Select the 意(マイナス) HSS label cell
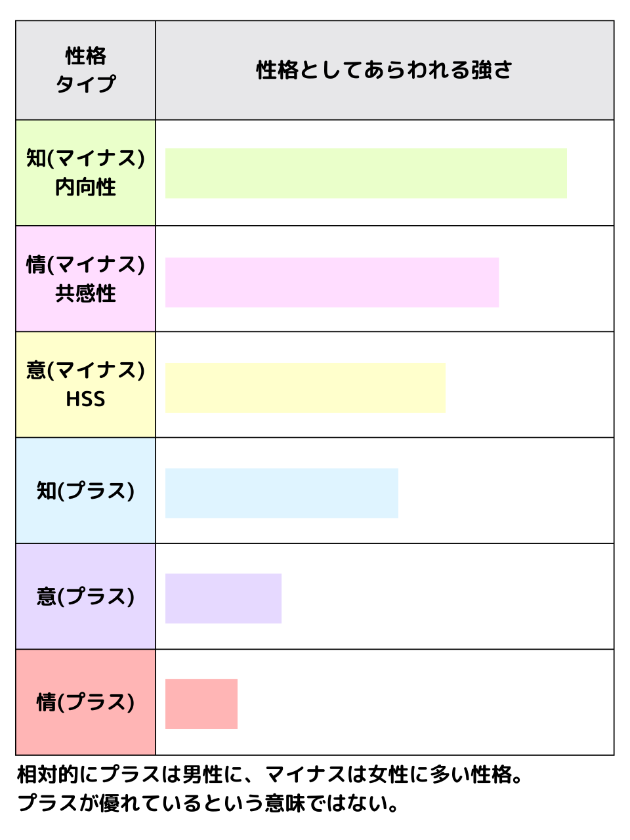 86,385
